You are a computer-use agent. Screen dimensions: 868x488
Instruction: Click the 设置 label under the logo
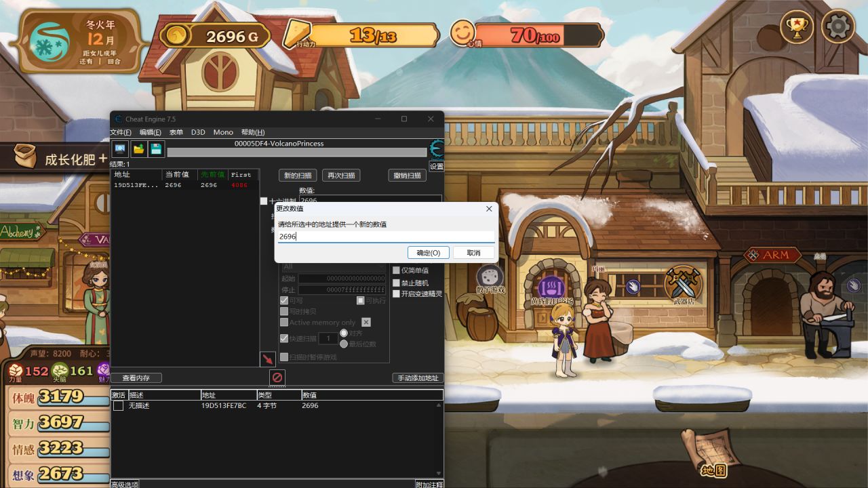click(x=437, y=166)
